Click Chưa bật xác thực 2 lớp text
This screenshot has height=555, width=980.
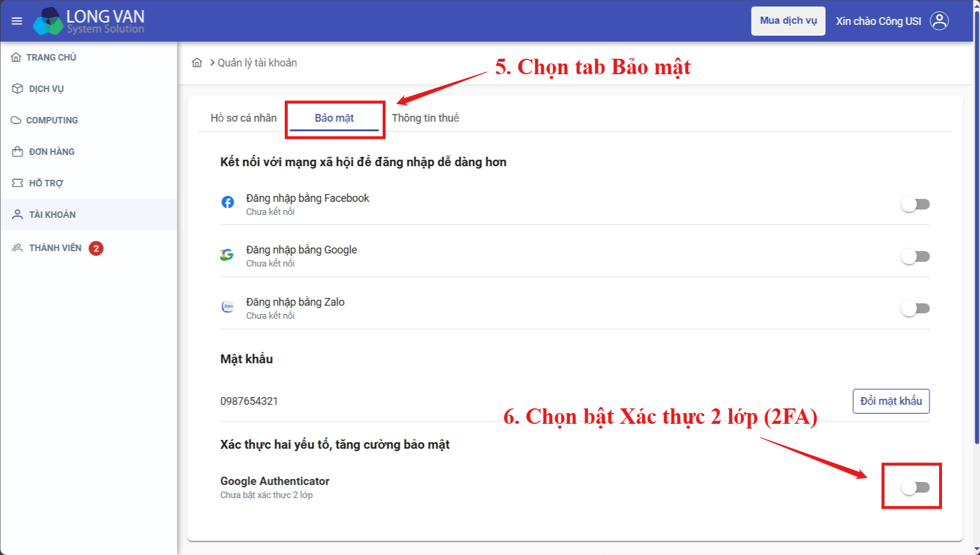(x=266, y=495)
